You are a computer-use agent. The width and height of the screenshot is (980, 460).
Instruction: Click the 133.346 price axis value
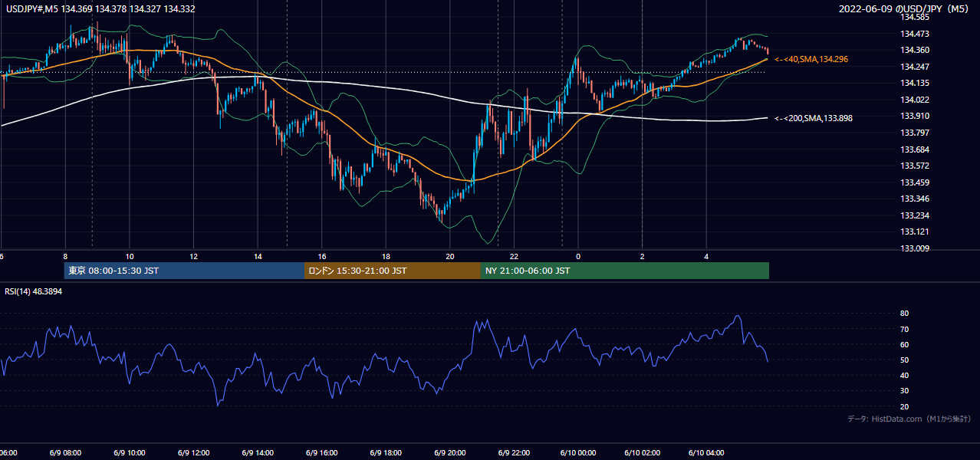tap(914, 199)
